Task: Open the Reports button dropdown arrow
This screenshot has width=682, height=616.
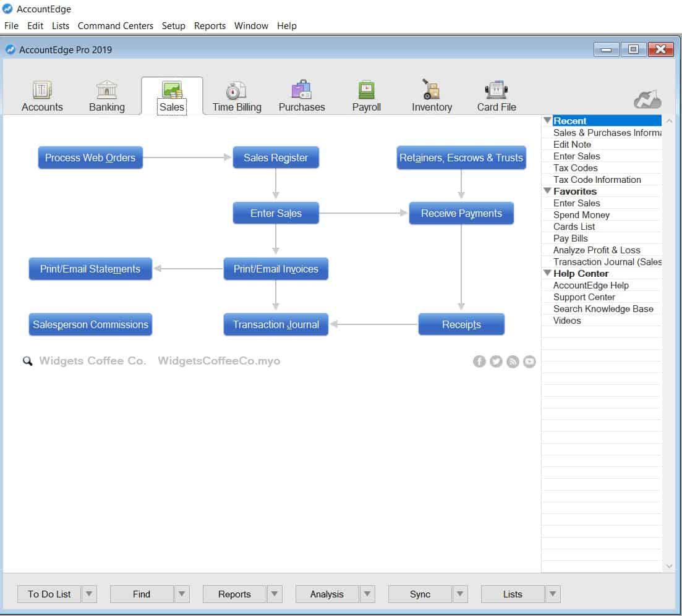Action: pos(275,594)
